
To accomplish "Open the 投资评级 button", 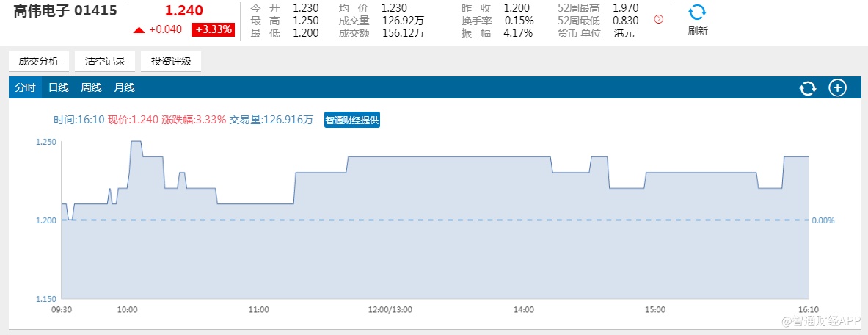I will point(171,62).
